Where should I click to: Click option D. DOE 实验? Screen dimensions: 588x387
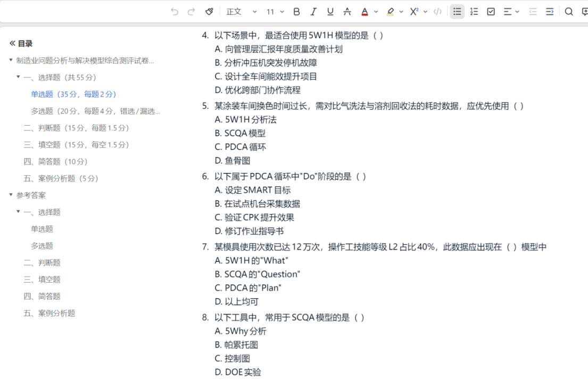click(x=238, y=373)
